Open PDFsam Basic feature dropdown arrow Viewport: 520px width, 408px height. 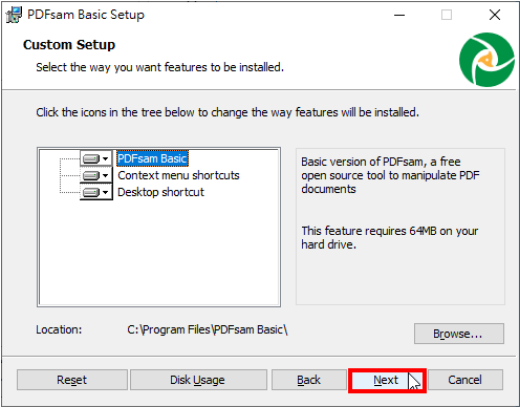[x=105, y=159]
